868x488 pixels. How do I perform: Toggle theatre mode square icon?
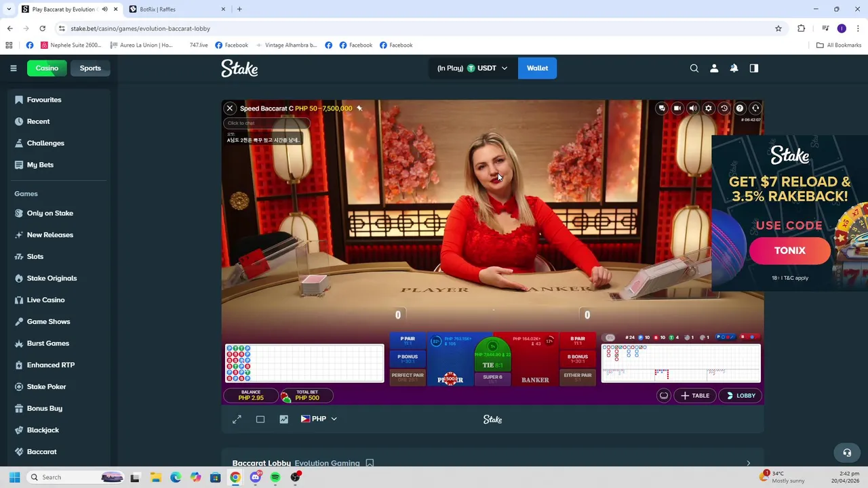(x=260, y=420)
